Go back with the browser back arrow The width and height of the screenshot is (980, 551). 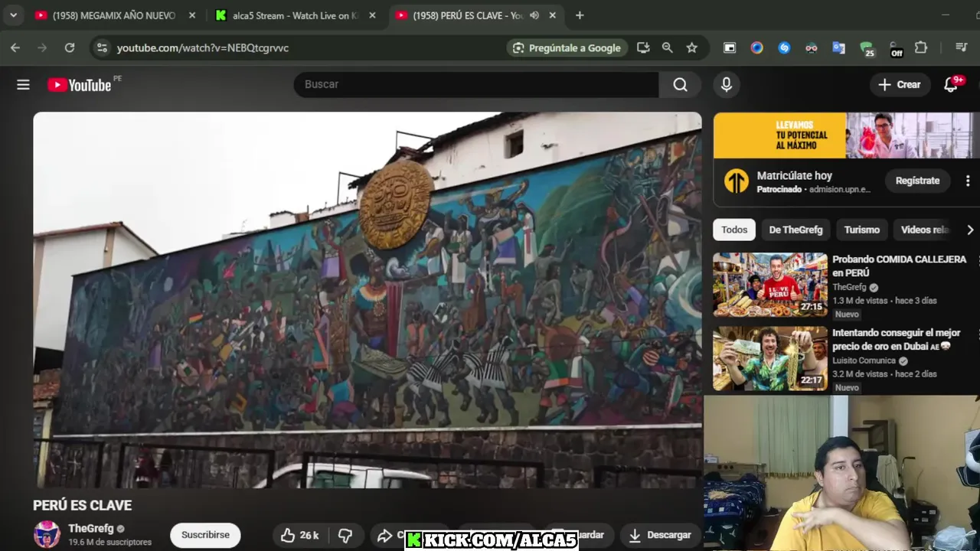point(15,47)
